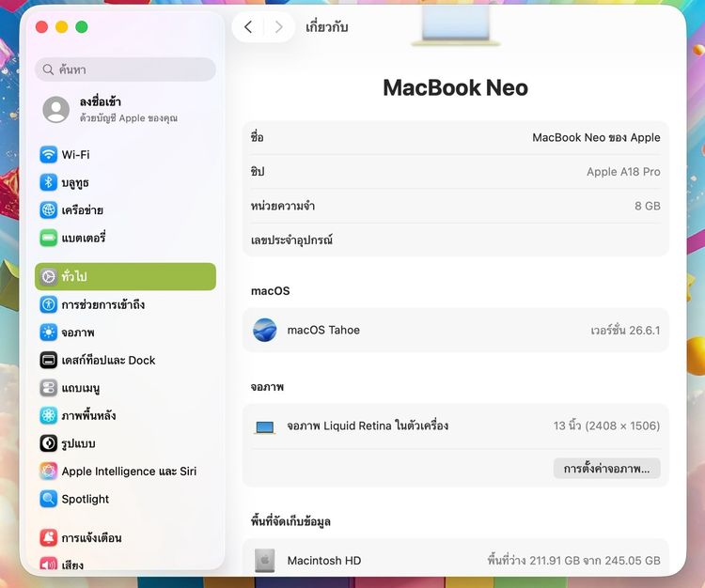Click the เกี่ยวกับ page title

pyautogui.click(x=327, y=27)
